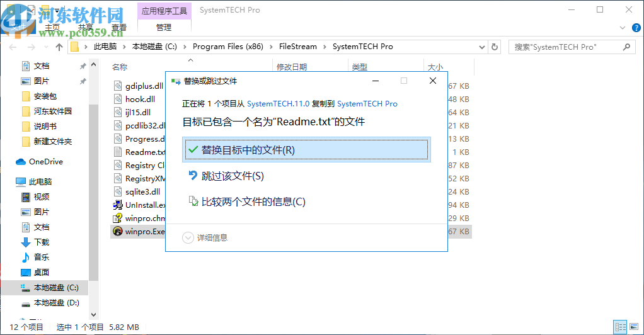This screenshot has height=335, width=644.
Task: Expand the ribbon with chevron arrow
Action: click(622, 28)
